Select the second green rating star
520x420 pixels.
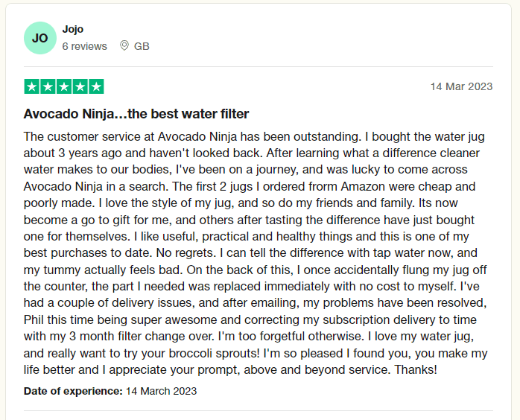point(48,86)
